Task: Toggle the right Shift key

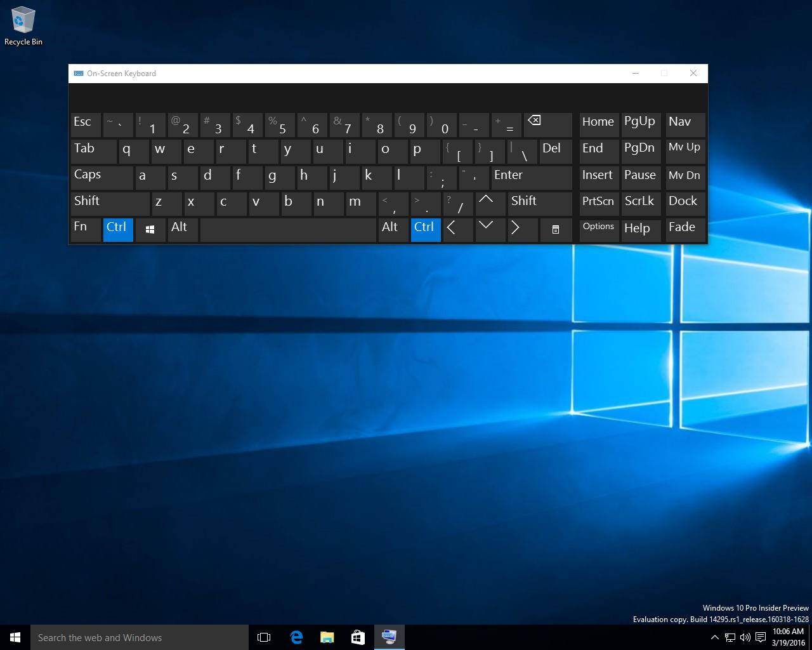Action: point(540,204)
